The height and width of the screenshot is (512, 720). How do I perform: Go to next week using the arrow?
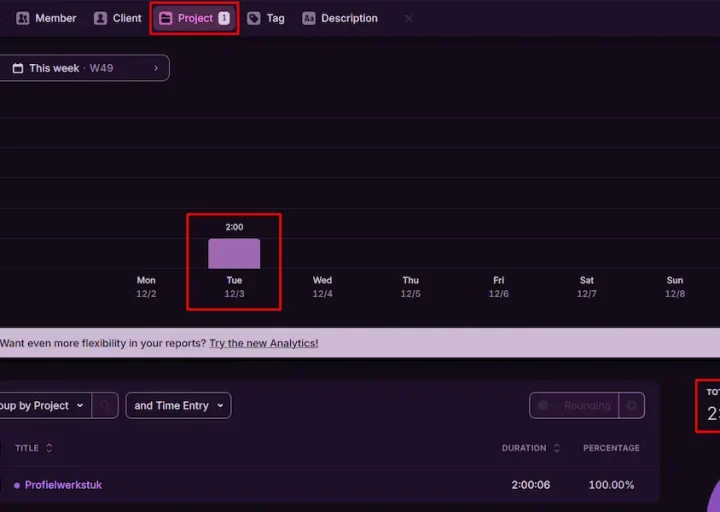pos(156,68)
